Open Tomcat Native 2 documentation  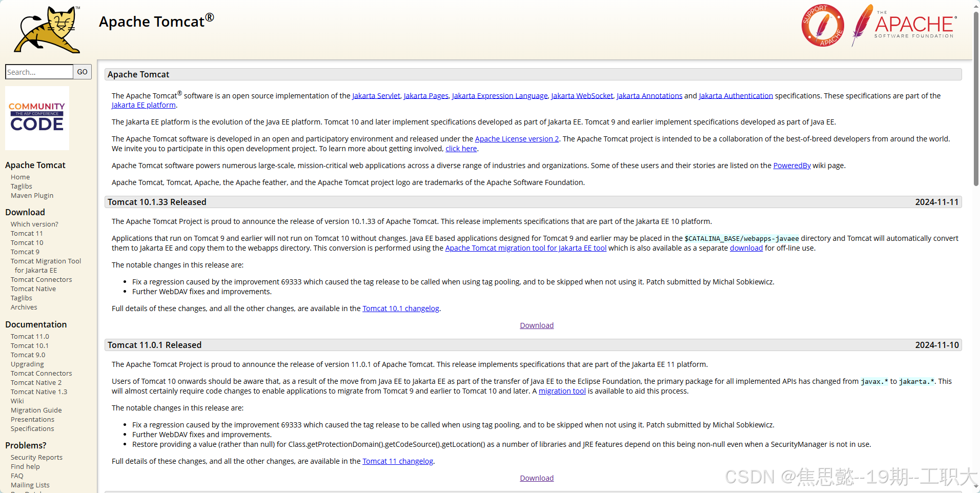coord(36,382)
